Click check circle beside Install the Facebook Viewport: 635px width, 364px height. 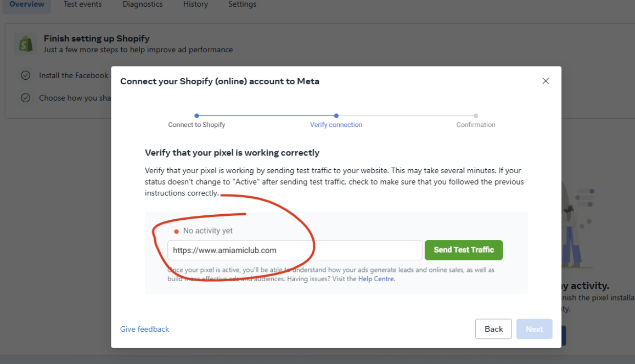[x=26, y=76]
